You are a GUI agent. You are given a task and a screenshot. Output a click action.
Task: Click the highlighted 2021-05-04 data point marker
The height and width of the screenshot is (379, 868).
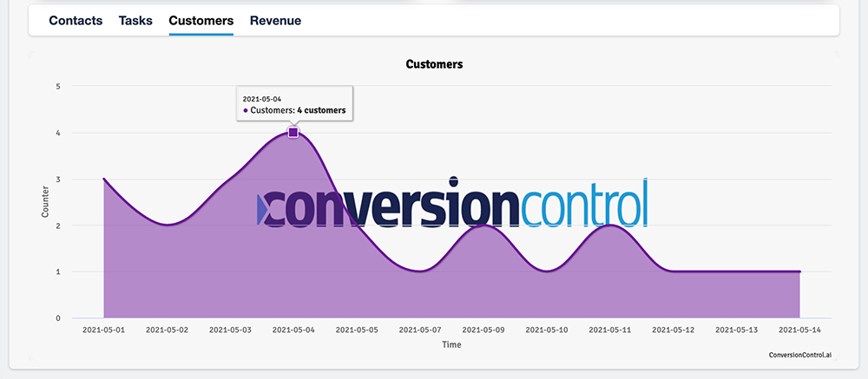[293, 132]
